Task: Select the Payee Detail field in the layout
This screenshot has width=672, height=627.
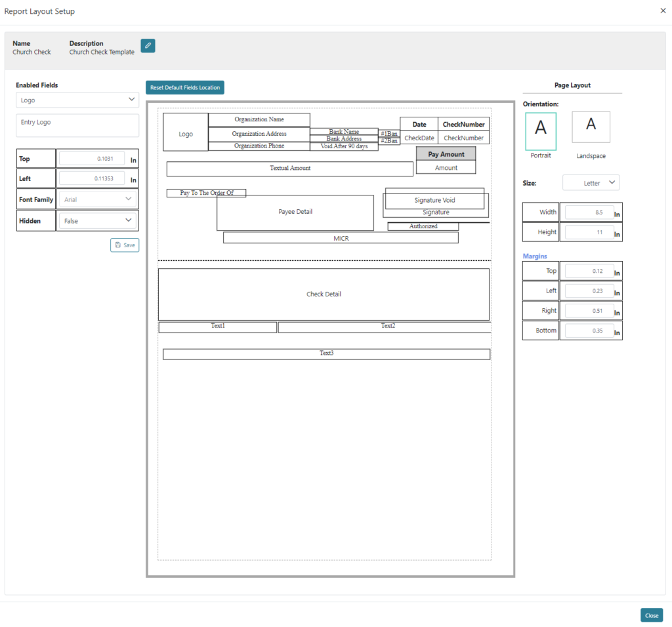Action: [x=295, y=212]
